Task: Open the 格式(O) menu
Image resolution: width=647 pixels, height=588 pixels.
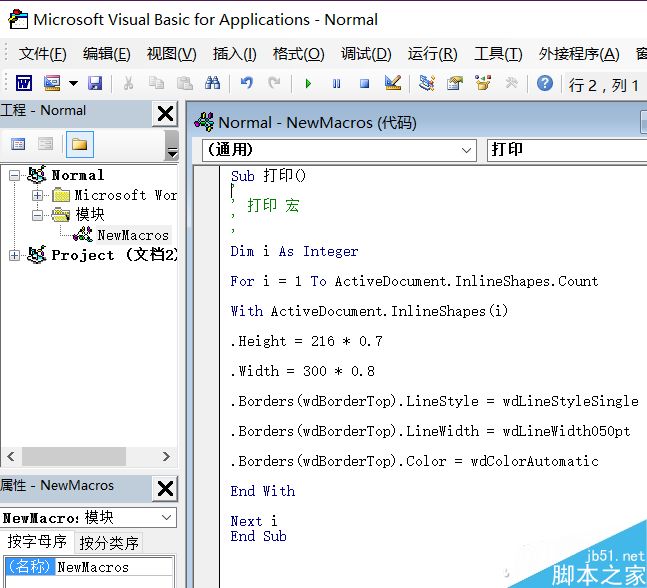Action: click(x=298, y=54)
